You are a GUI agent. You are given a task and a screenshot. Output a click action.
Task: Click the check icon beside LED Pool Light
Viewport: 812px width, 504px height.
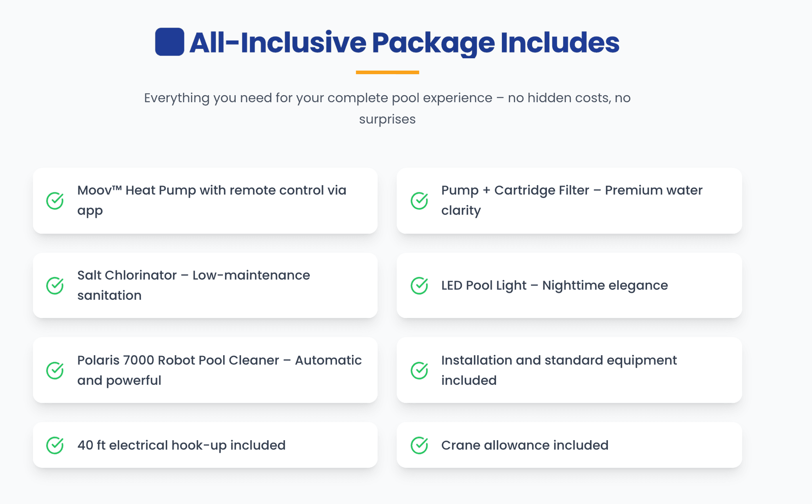[x=419, y=286]
